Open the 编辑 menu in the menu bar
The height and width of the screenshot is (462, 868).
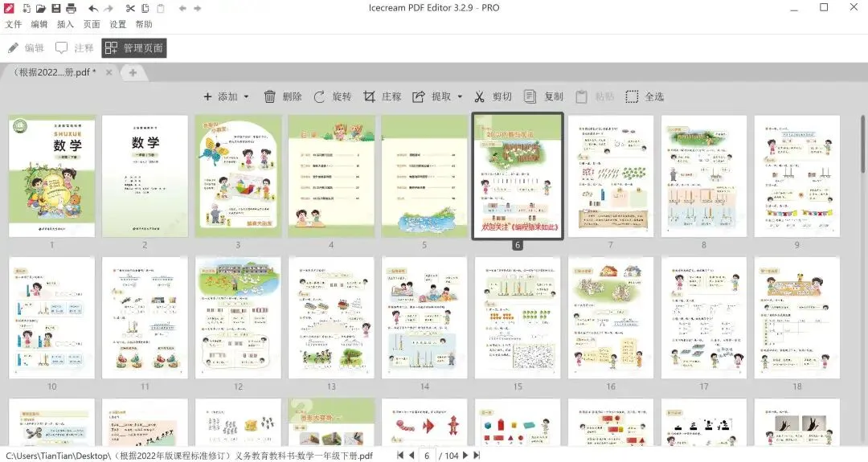(39, 24)
